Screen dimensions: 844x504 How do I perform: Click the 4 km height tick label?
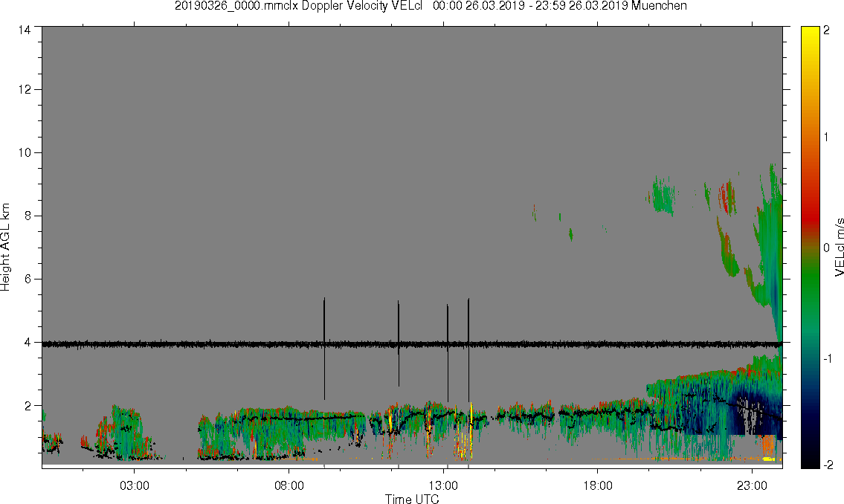[x=28, y=343]
